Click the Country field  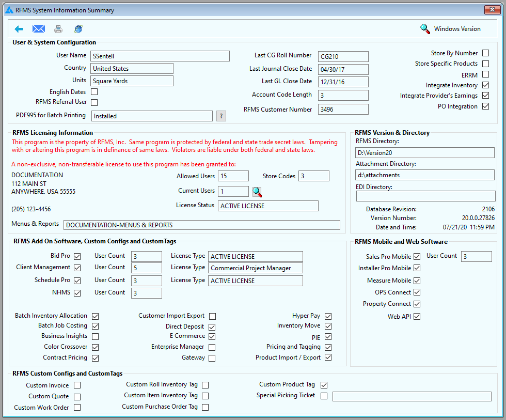[x=132, y=68]
